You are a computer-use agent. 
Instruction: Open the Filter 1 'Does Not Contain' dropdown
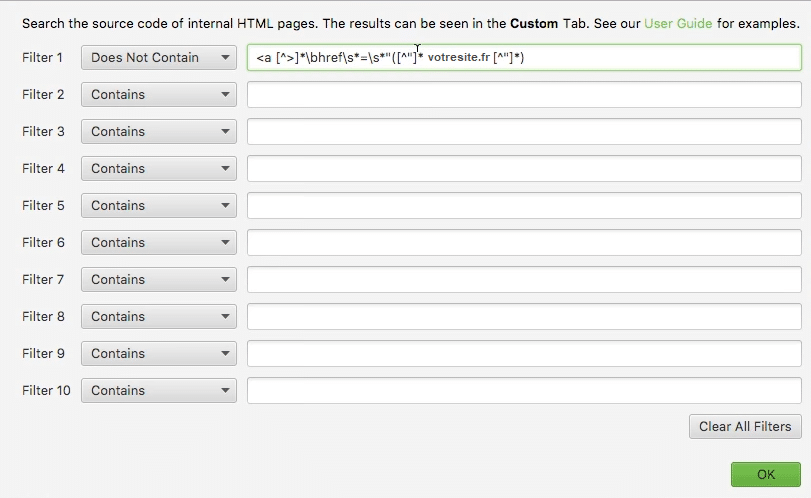pyautogui.click(x=159, y=58)
